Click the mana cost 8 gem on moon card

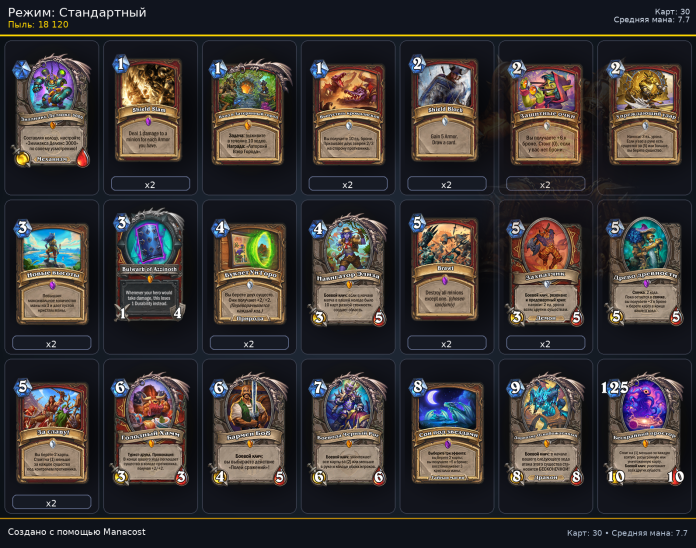point(418,387)
